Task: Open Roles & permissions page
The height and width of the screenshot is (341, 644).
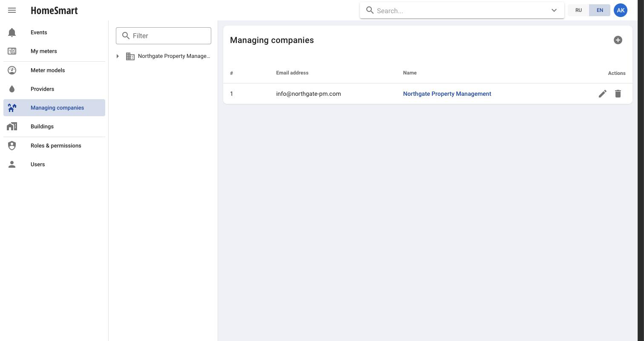Action: click(x=54, y=146)
